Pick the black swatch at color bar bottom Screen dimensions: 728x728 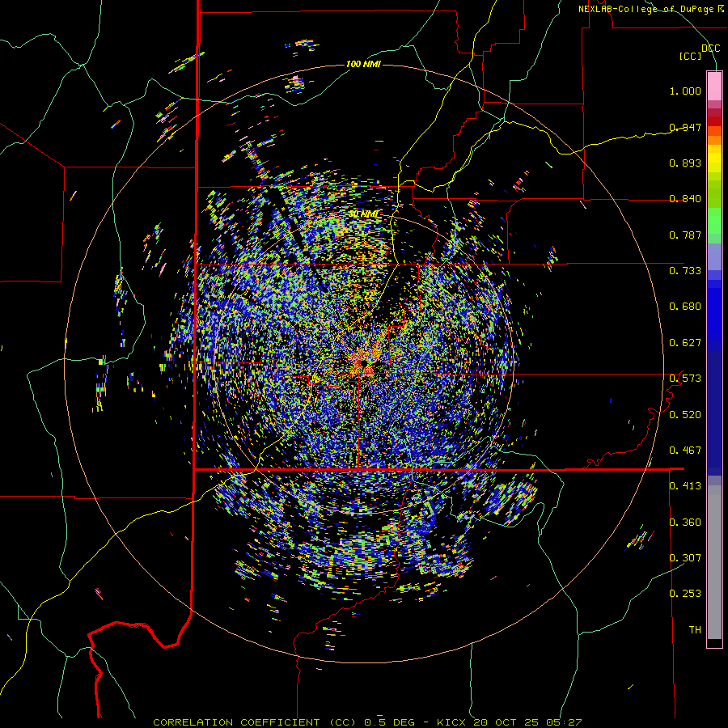pos(714,642)
